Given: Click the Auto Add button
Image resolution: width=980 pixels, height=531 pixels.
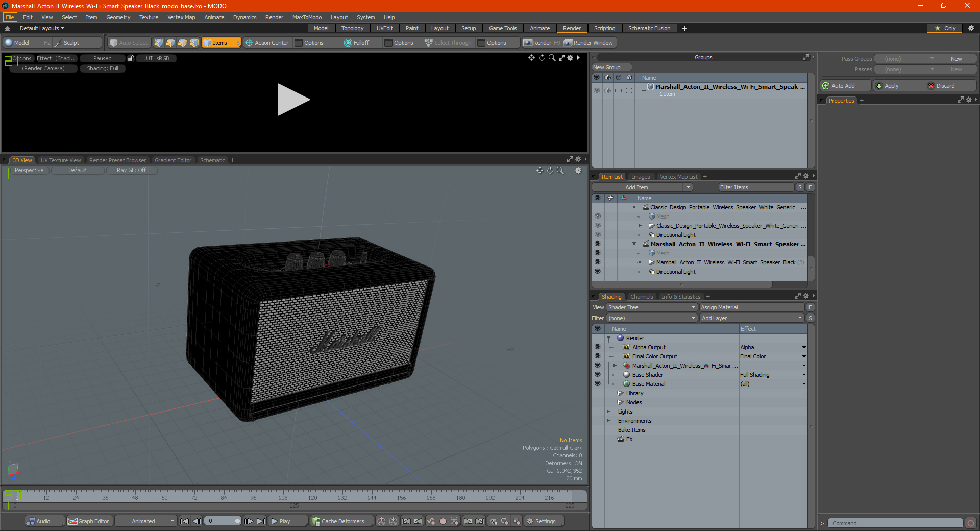Looking at the screenshot, I should (845, 86).
